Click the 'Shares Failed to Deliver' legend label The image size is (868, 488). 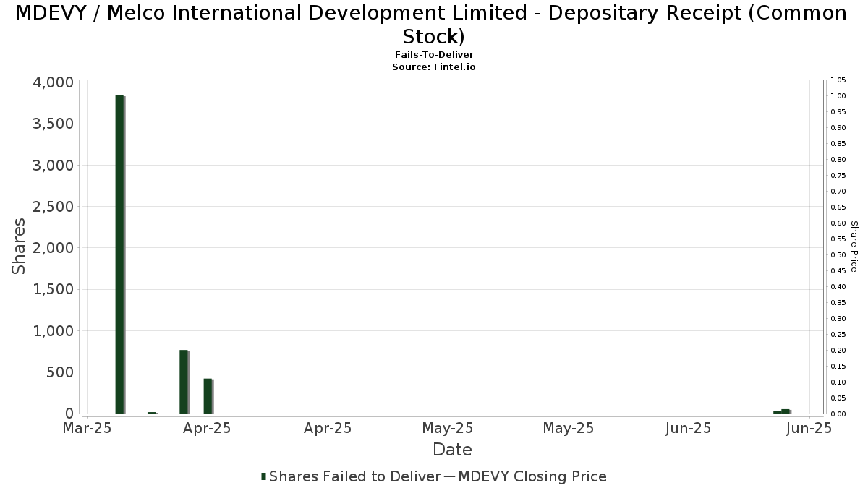(354, 476)
